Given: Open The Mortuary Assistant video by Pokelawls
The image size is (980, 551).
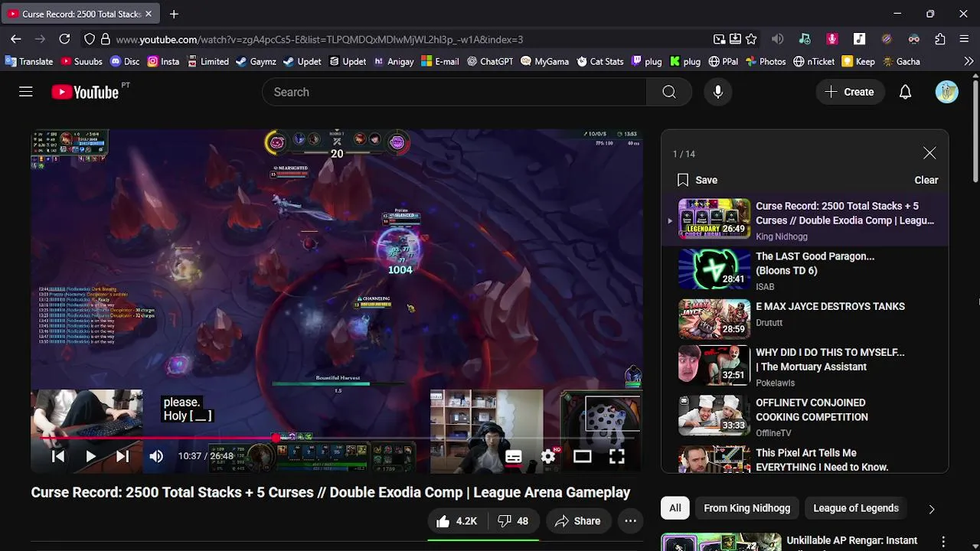Looking at the screenshot, I should (830, 360).
